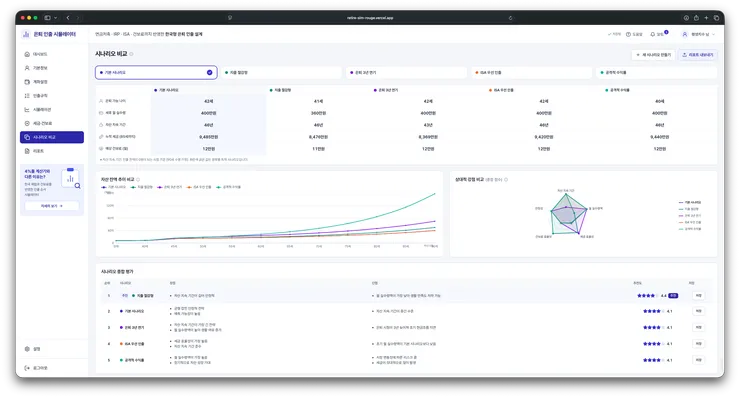Open the basic info person icon in the sidebar
Screen dimensions: 740x398
coord(27,68)
